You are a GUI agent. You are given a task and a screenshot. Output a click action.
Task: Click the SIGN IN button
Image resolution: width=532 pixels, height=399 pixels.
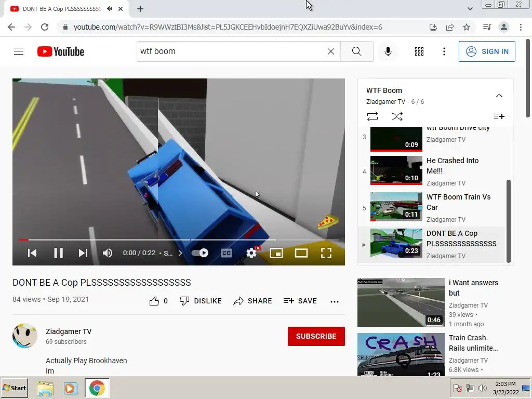click(487, 51)
